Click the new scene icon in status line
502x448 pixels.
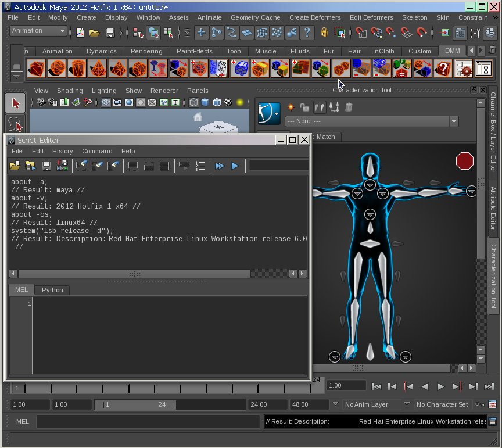[80, 33]
